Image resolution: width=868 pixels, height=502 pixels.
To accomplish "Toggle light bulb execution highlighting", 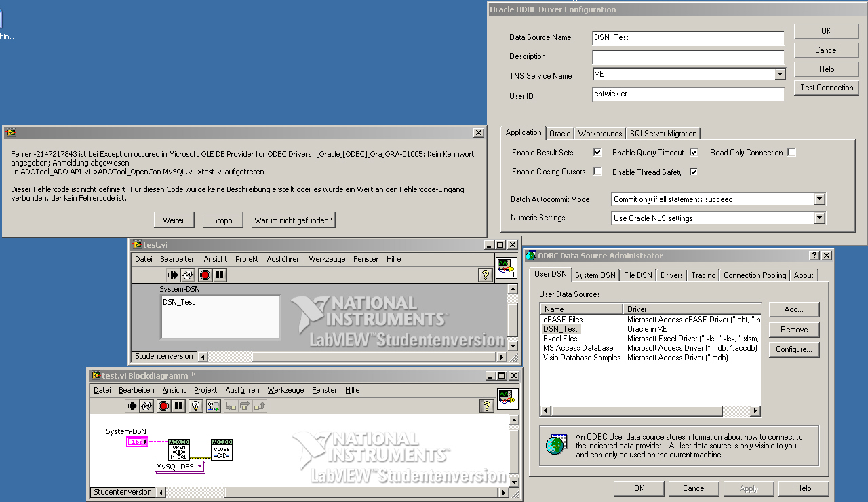I will click(x=196, y=406).
